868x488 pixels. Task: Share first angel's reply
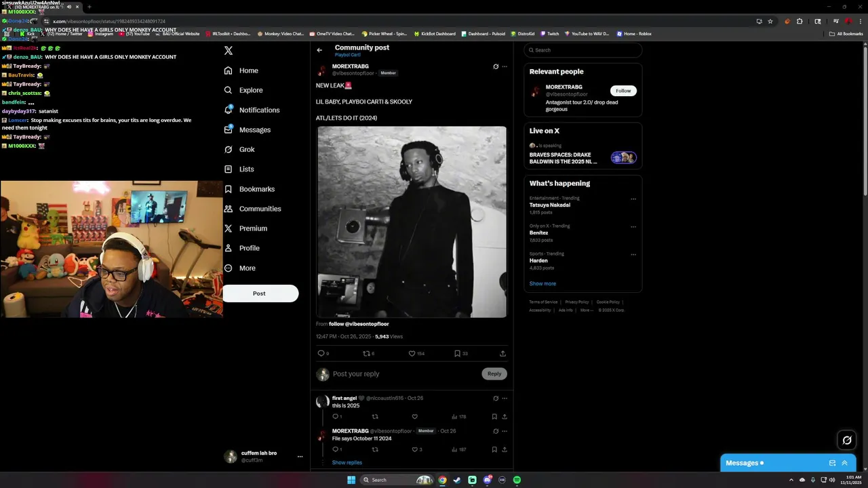pyautogui.click(x=505, y=417)
